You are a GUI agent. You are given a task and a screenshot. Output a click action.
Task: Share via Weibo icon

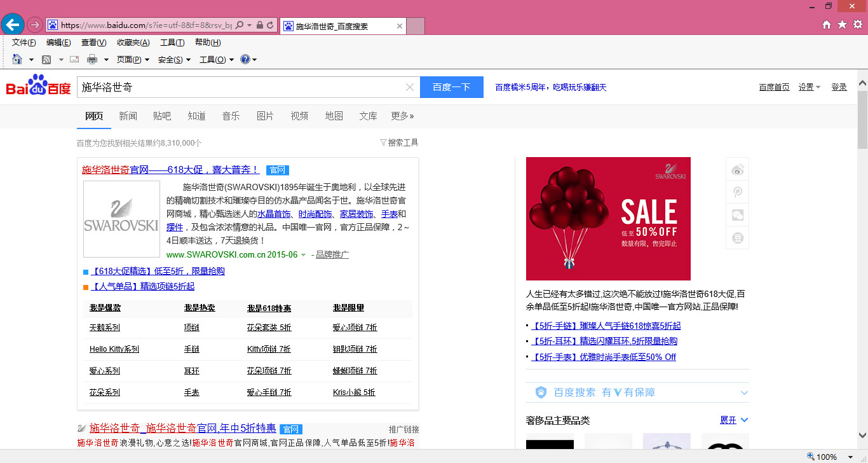point(738,169)
